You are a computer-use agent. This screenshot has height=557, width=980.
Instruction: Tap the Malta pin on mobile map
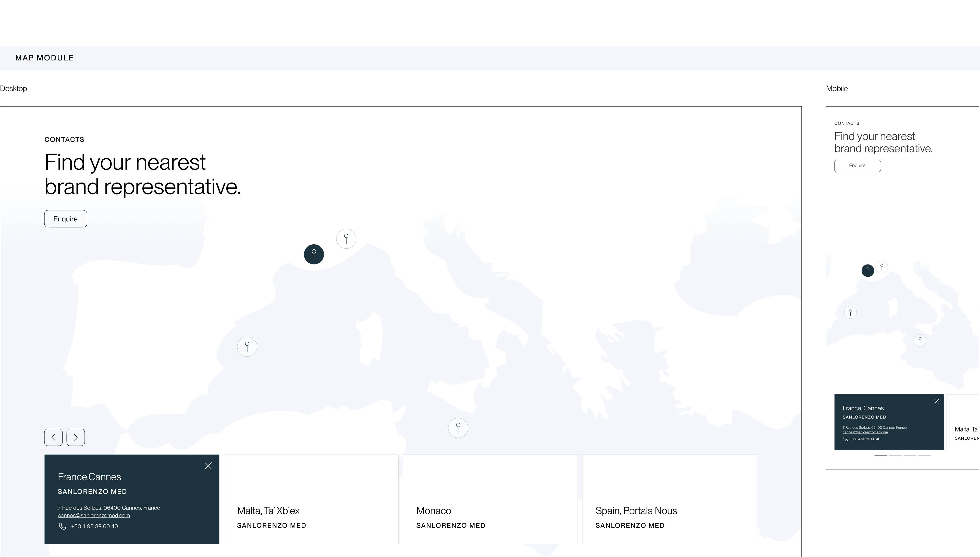point(920,340)
